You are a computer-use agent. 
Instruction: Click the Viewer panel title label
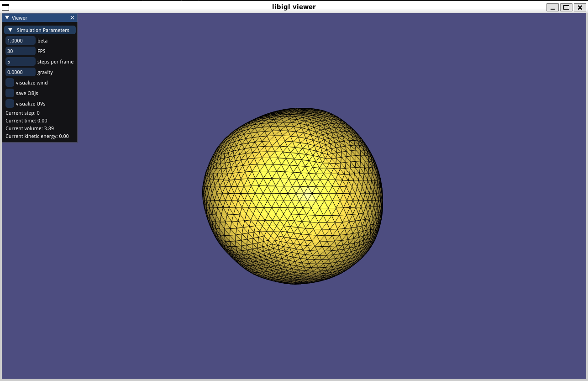point(20,18)
